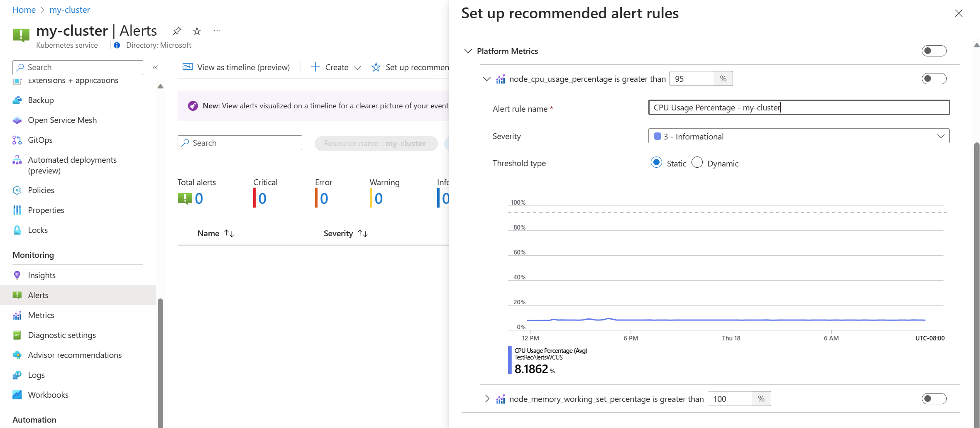Pin the my-cluster Alerts page
The height and width of the screenshot is (428, 980).
177,31
